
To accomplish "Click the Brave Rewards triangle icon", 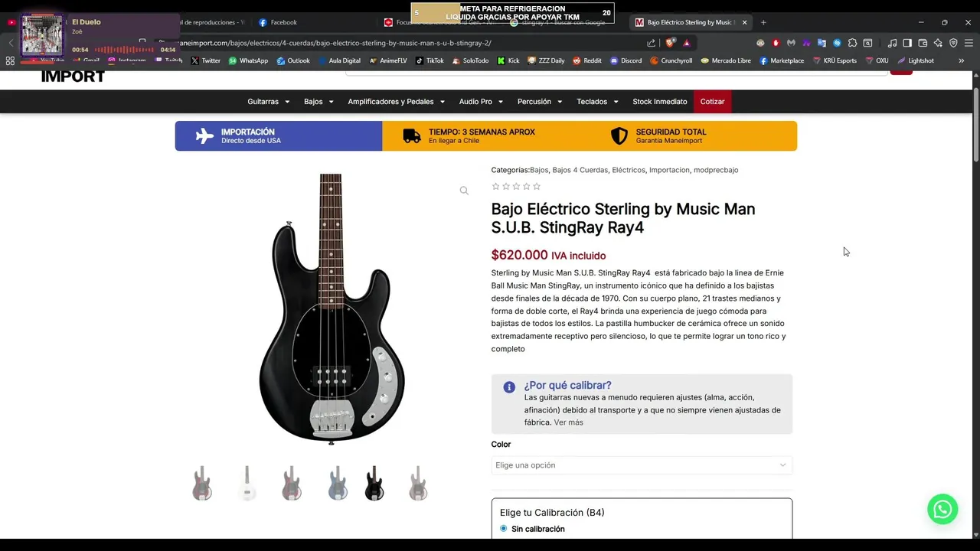I will click(687, 43).
